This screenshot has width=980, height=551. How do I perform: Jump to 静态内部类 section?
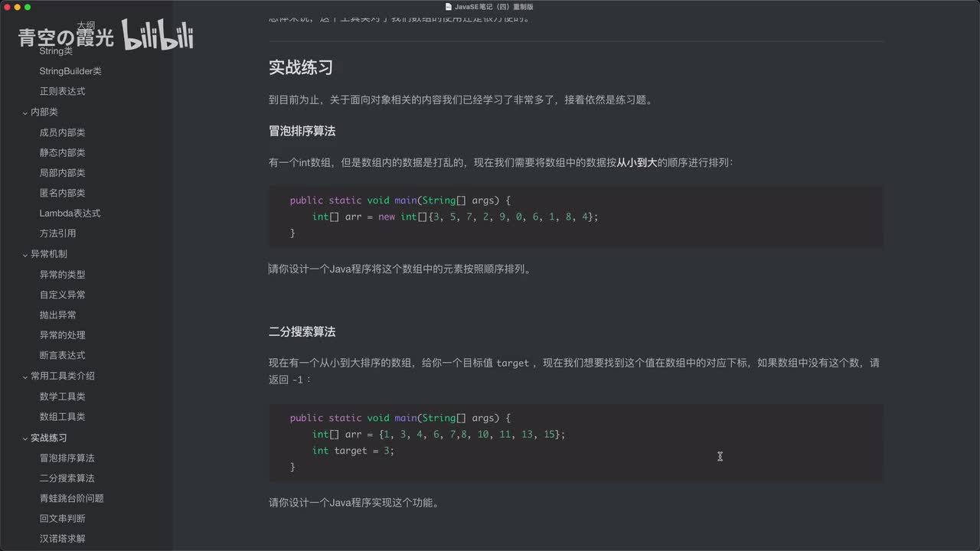click(62, 152)
